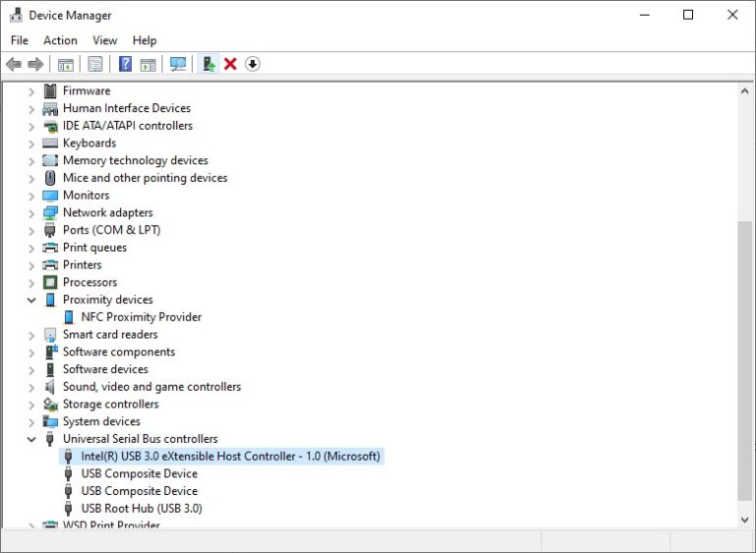Open the Action menu

(60, 40)
